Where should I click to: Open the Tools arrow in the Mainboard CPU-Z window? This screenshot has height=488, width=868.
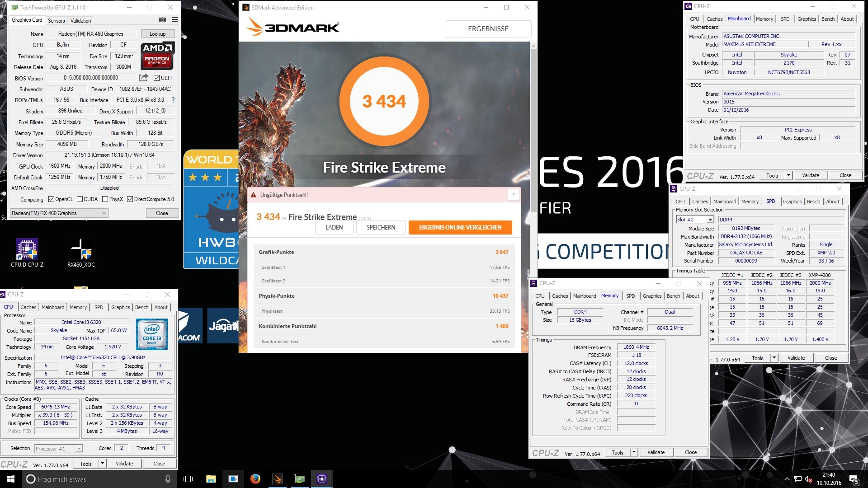click(789, 175)
